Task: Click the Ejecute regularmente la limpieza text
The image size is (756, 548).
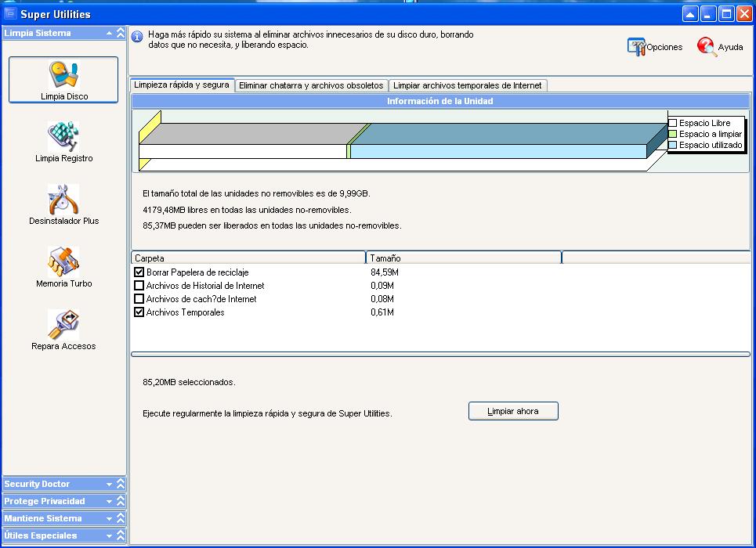Action: (x=267, y=413)
